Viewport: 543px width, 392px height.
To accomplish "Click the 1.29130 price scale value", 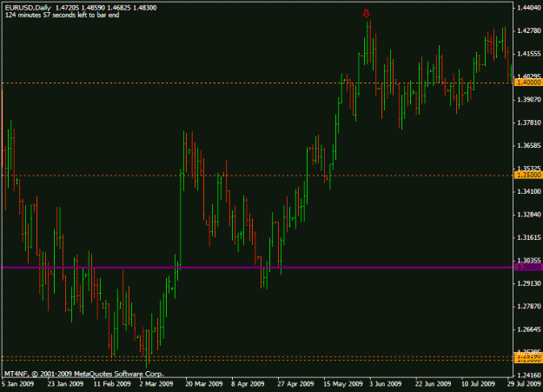I will coord(528,283).
